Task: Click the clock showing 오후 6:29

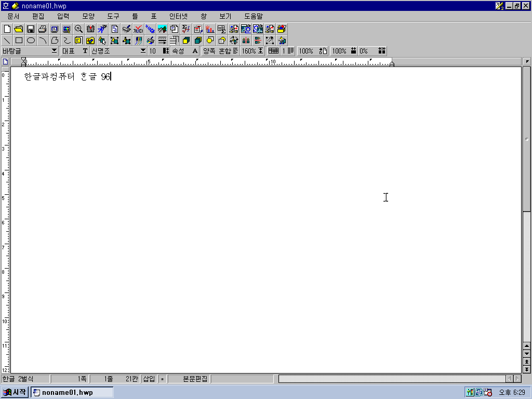Action: click(x=512, y=393)
